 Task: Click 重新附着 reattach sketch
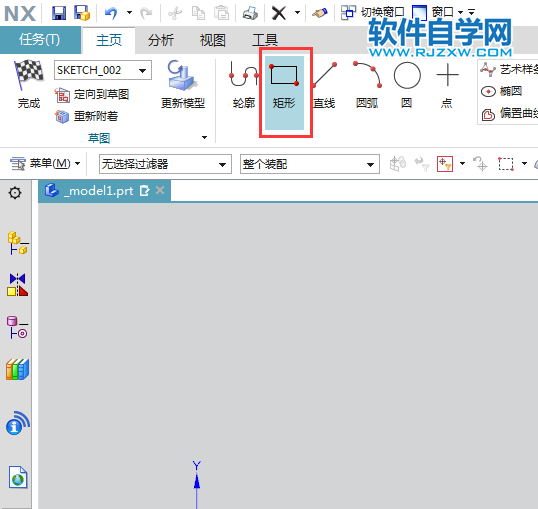coord(86,116)
